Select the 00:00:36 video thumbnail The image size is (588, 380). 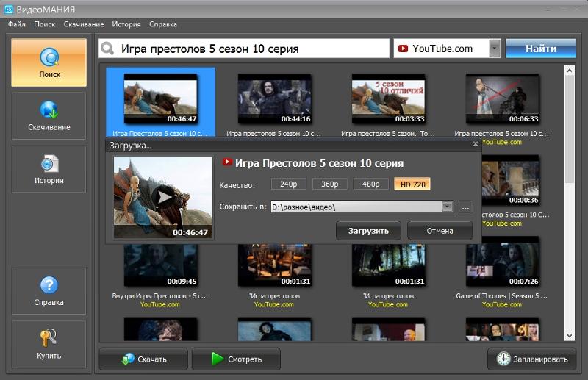pyautogui.click(x=510, y=180)
